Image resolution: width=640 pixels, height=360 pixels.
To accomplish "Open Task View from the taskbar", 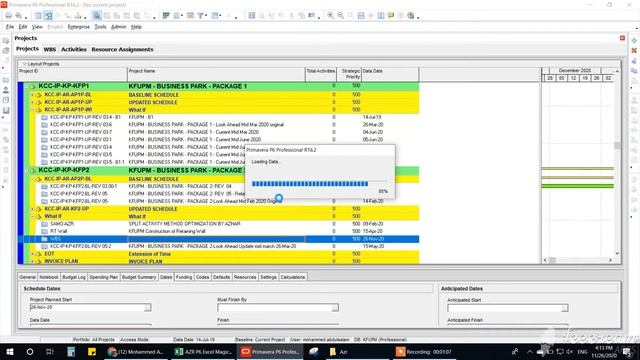I will [50, 351].
